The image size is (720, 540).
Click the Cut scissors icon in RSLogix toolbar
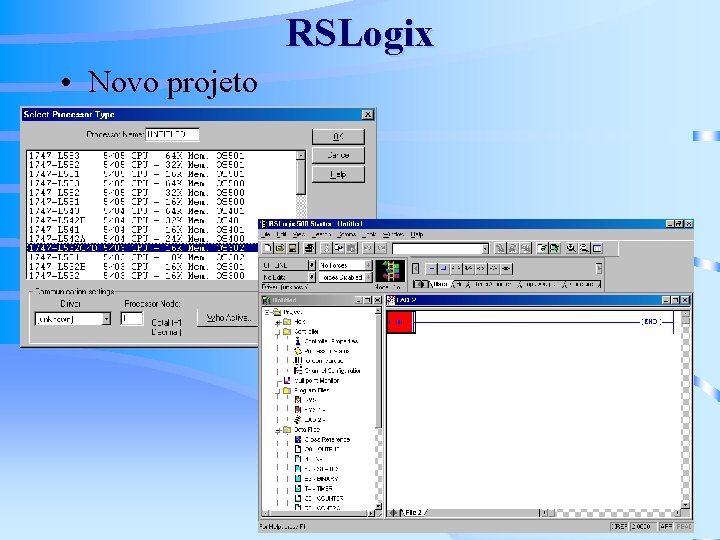point(326,248)
